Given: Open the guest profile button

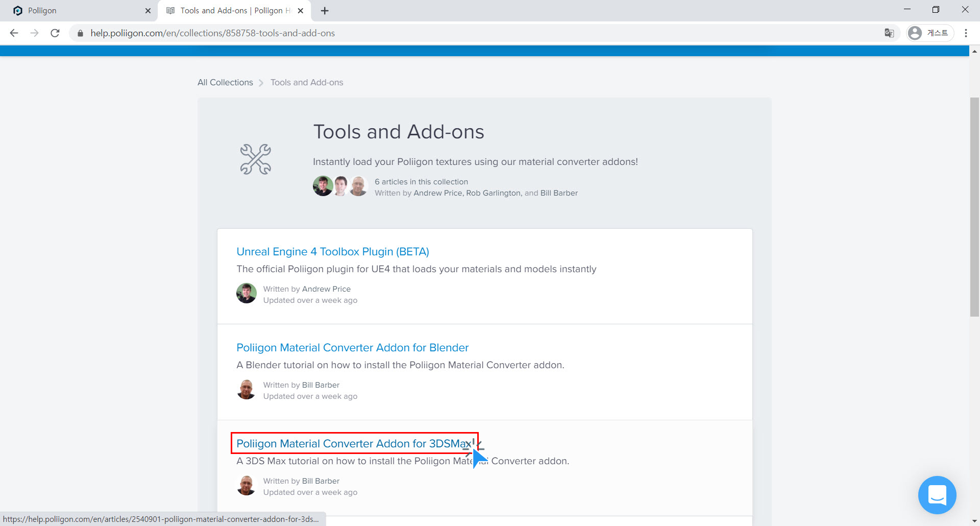Looking at the screenshot, I should click(x=930, y=33).
